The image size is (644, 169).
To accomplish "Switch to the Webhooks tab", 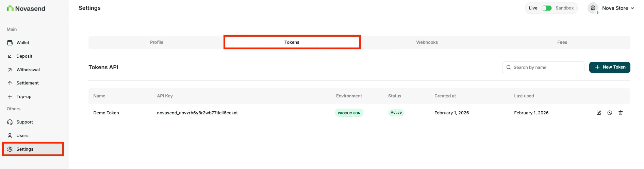I will [x=427, y=42].
